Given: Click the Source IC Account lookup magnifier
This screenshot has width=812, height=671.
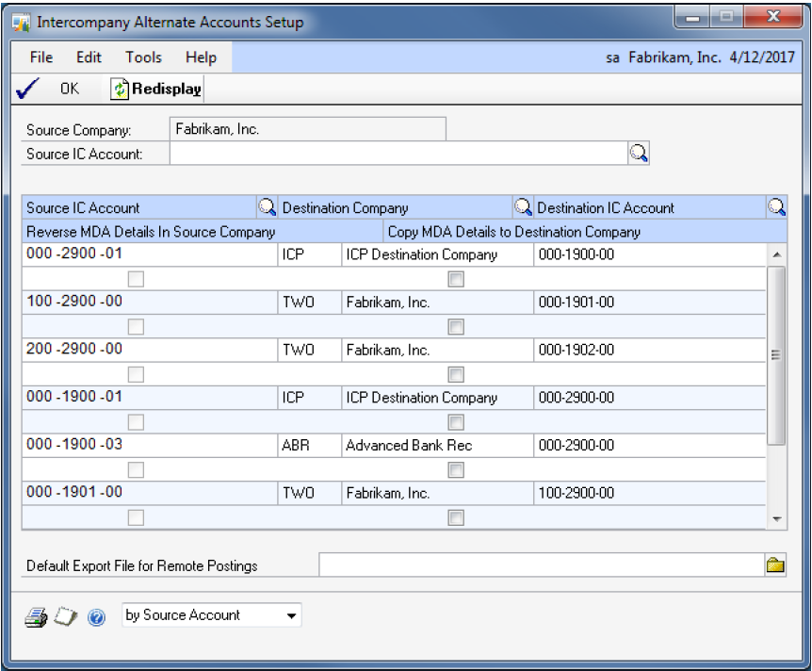Looking at the screenshot, I should pos(639,154).
